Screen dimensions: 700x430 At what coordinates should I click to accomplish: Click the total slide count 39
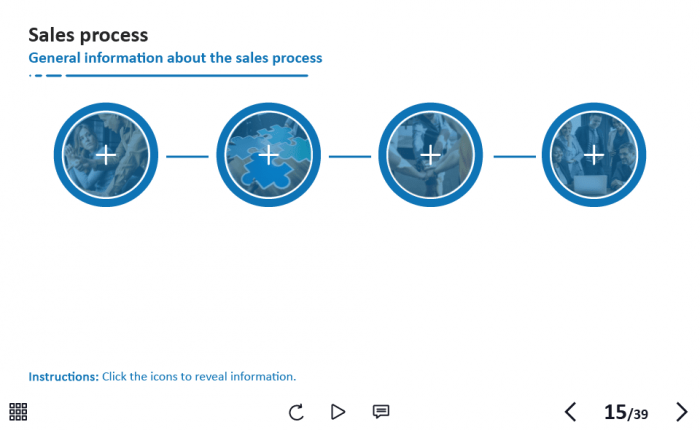tap(640, 414)
